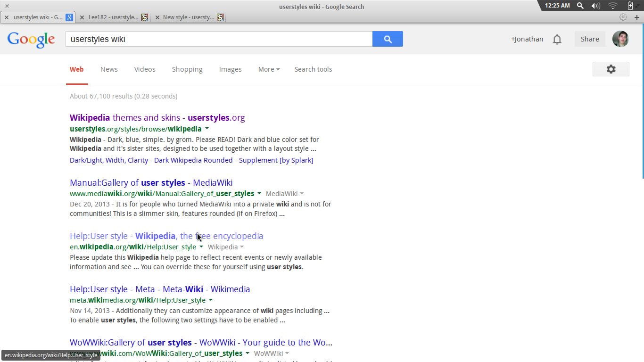Image resolution: width=644 pixels, height=362 pixels.
Task: Open the system search magnifier in top panel
Action: click(x=580, y=6)
